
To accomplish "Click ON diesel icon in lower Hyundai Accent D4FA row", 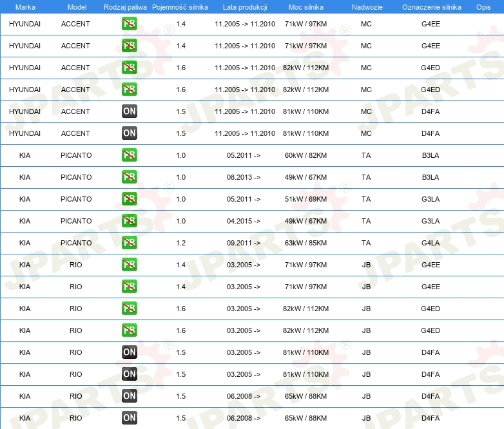I will coord(129,133).
